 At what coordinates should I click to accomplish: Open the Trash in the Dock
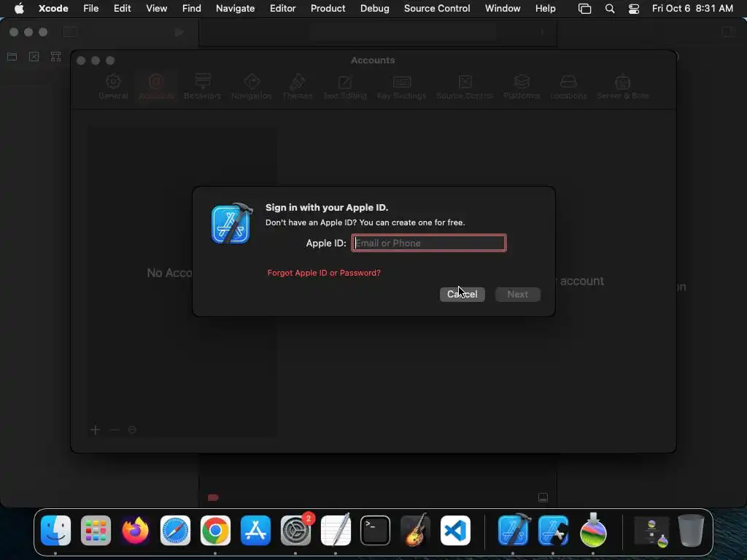692,531
